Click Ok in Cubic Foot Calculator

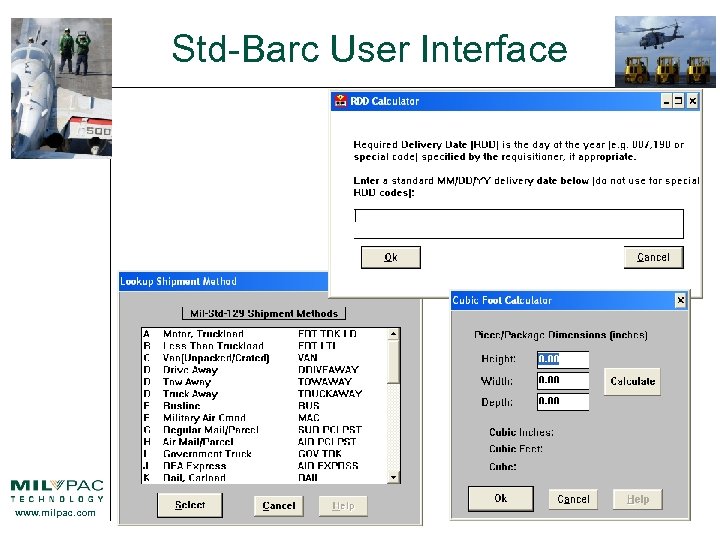[501, 498]
